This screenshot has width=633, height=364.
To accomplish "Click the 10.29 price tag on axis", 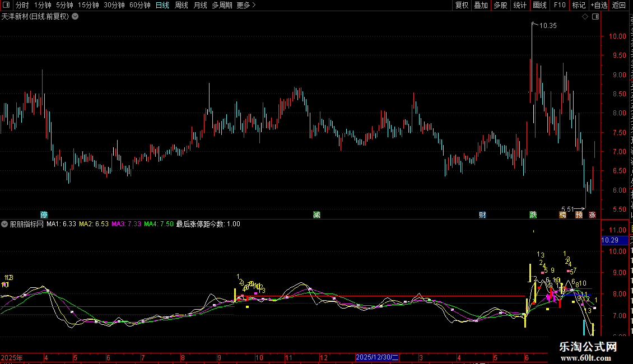I will tap(615, 240).
